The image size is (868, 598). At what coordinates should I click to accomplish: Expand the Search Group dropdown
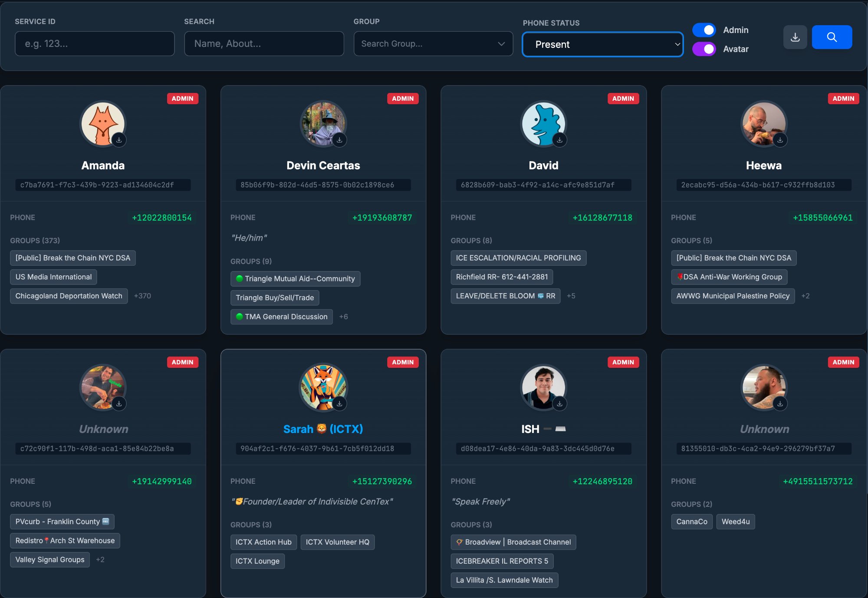(433, 43)
